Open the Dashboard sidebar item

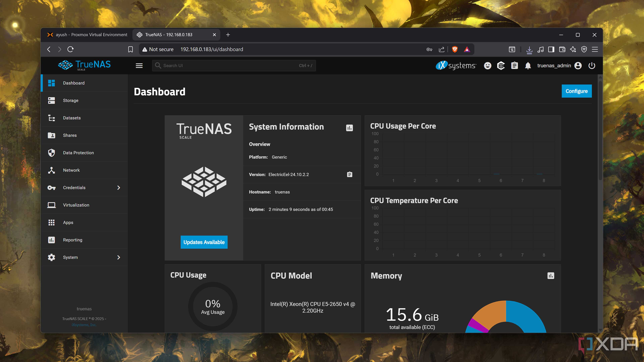84,83
